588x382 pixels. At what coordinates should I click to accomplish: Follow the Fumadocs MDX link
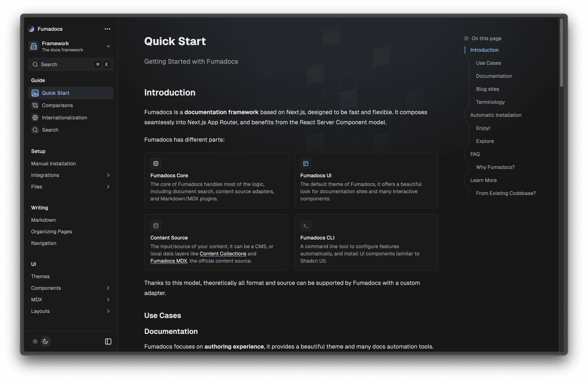169,261
